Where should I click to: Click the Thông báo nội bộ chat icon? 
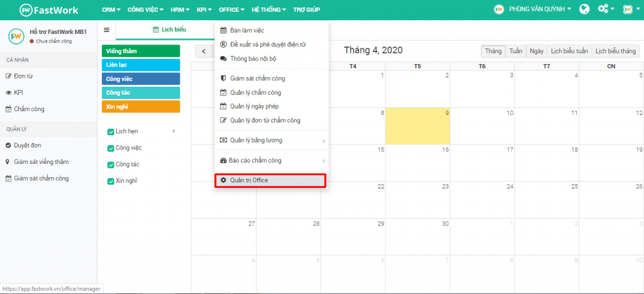(x=223, y=58)
